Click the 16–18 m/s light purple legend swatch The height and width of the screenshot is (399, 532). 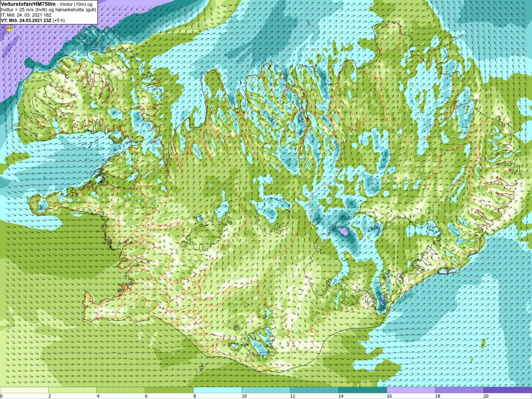[x=411, y=390]
